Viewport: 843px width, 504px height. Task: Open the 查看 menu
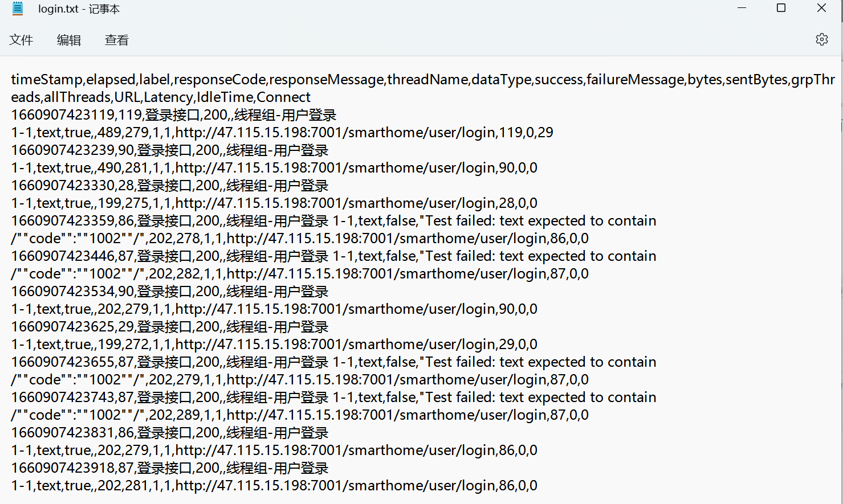pyautogui.click(x=117, y=40)
